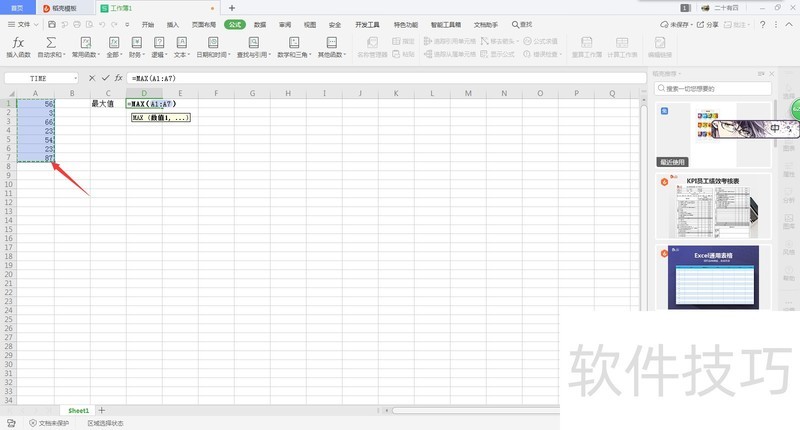Click 追踪引用单元格 trace precedents button
Image resolution: width=800 pixels, height=430 pixels.
point(450,41)
